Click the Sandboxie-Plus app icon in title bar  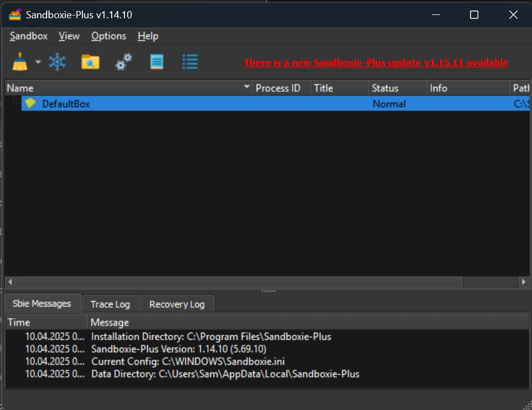pos(15,14)
